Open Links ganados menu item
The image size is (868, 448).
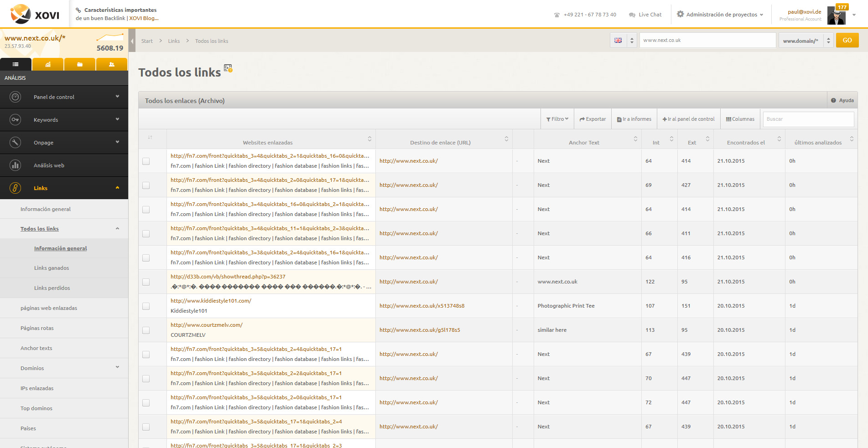(x=52, y=268)
